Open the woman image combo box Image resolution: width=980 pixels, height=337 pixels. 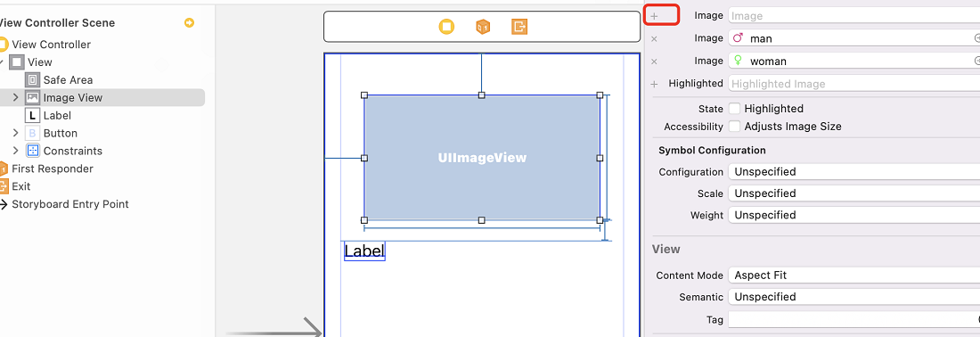[x=853, y=62]
